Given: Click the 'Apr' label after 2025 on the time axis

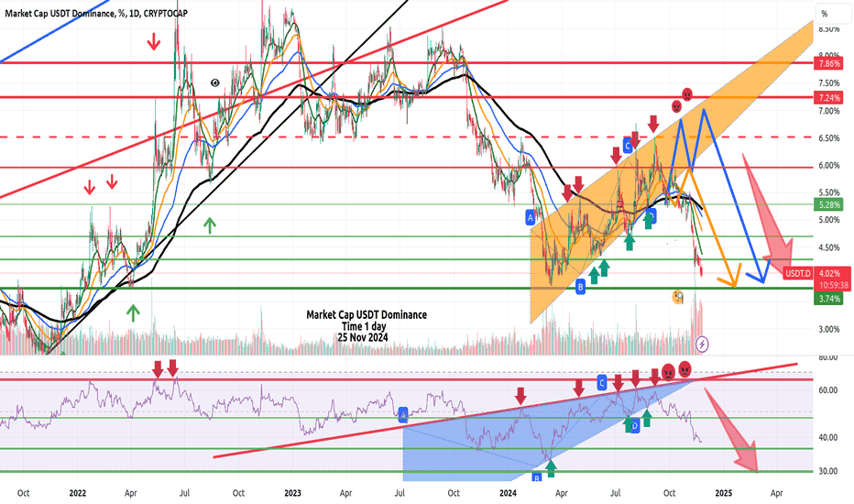Looking at the screenshot, I should point(777,493).
